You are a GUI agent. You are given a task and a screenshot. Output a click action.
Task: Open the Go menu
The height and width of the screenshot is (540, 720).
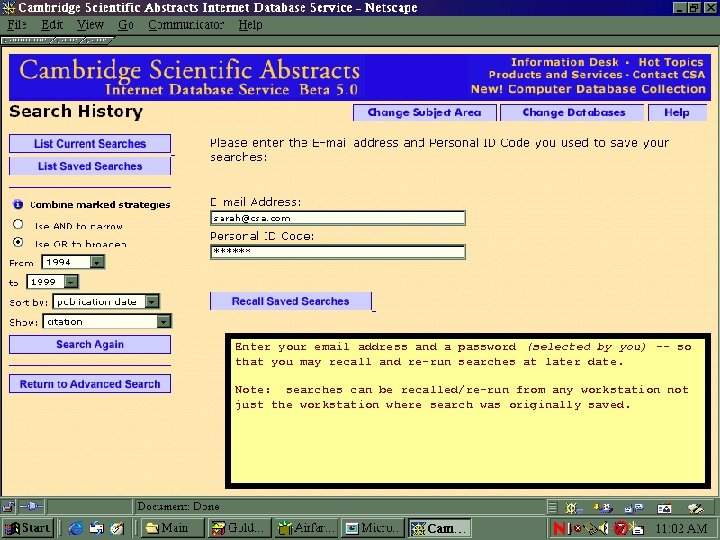click(x=125, y=25)
